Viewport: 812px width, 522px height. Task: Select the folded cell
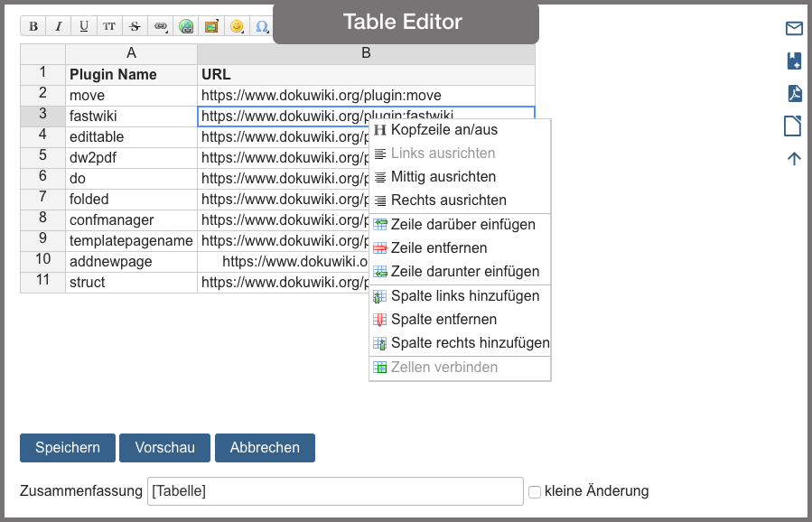pos(131,200)
